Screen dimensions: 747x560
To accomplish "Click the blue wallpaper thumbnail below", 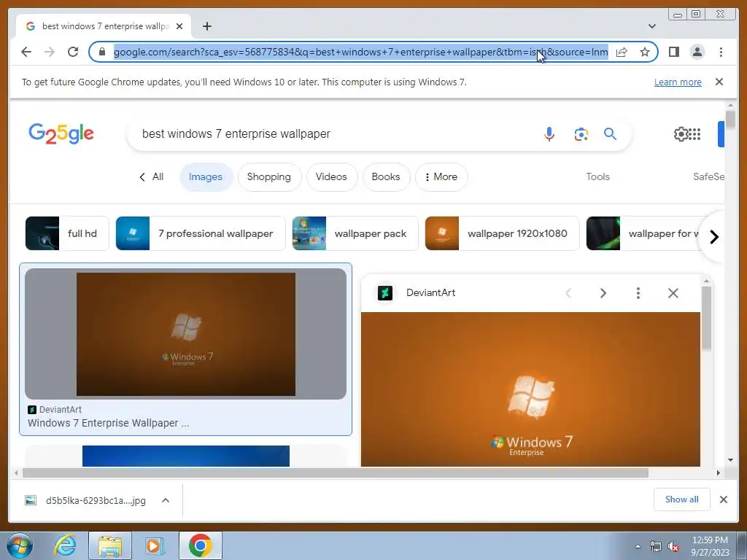I will (186, 456).
